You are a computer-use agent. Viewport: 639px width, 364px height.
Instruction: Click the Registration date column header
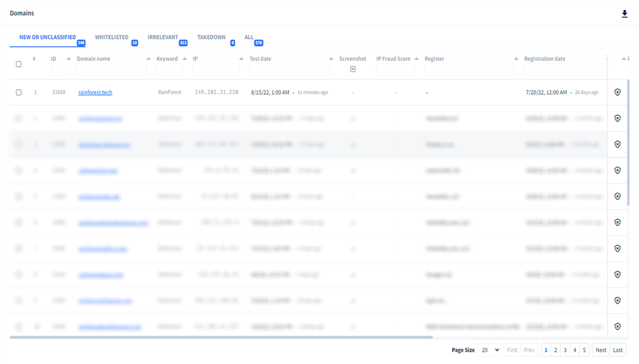coord(545,59)
